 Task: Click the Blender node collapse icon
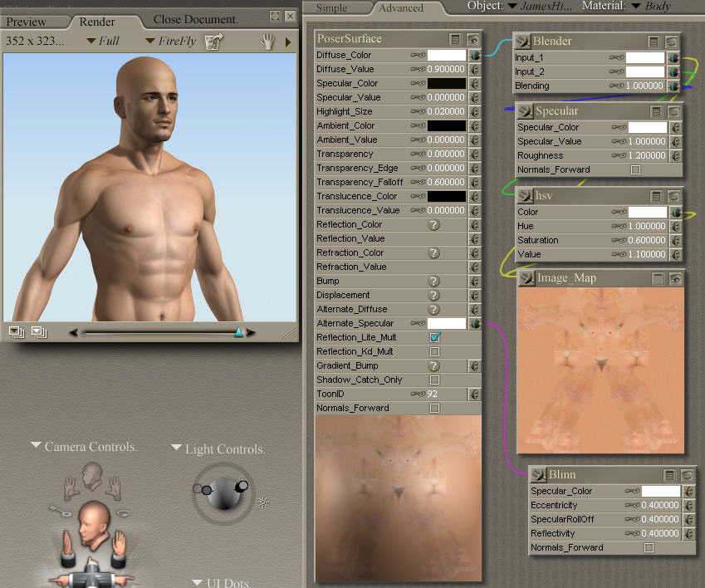654,42
